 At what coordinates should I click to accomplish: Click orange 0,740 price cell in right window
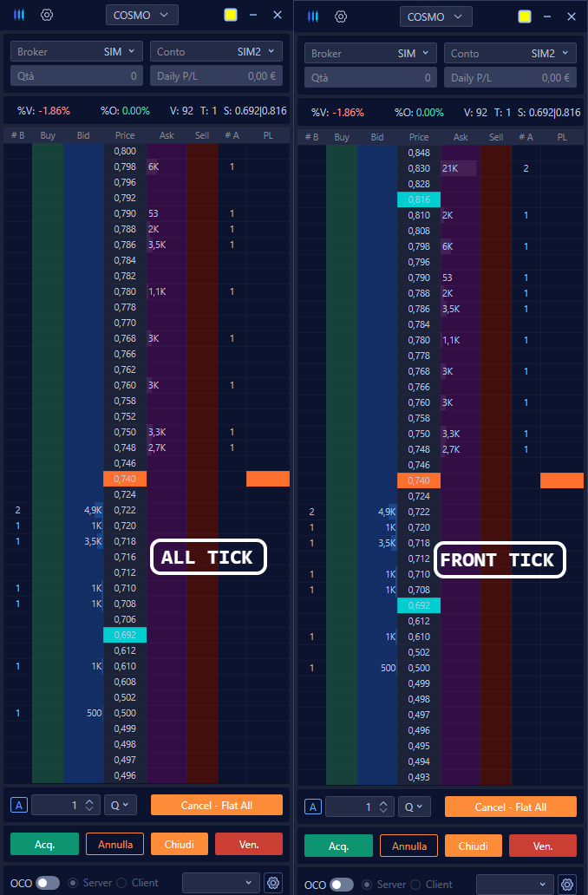419,480
